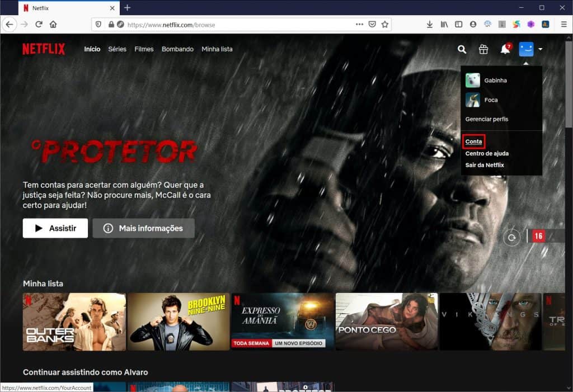Screen dimensions: 573x392
Task: Click the browser Home icon
Action: coord(53,25)
